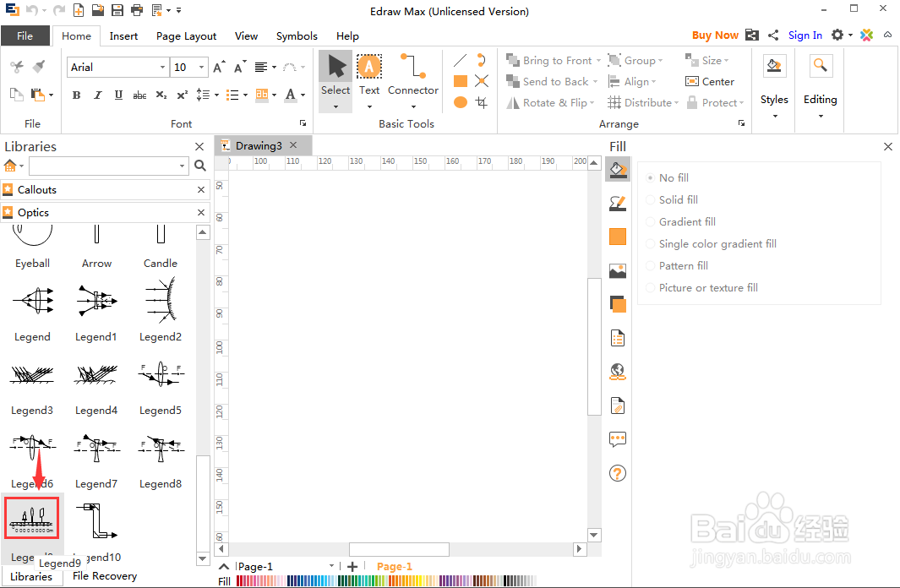Select the arc drawing tool
900x588 pixels.
tap(482, 60)
